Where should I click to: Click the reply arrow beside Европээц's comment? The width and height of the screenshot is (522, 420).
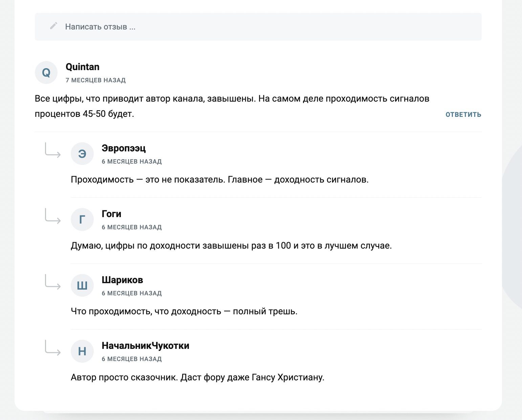click(52, 150)
